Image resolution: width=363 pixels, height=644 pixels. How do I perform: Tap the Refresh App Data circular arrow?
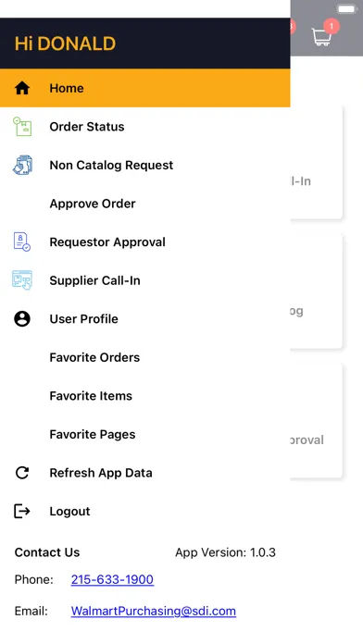pos(22,473)
